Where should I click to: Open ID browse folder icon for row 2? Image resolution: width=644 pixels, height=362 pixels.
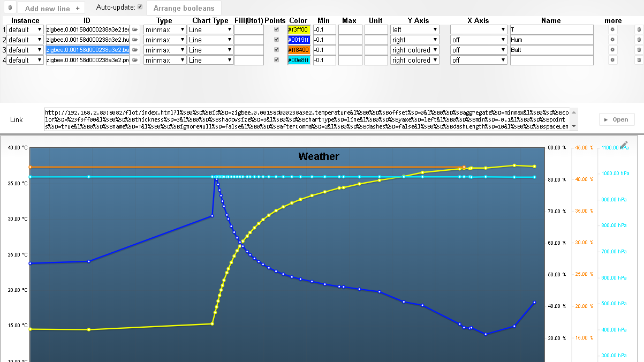click(135, 40)
